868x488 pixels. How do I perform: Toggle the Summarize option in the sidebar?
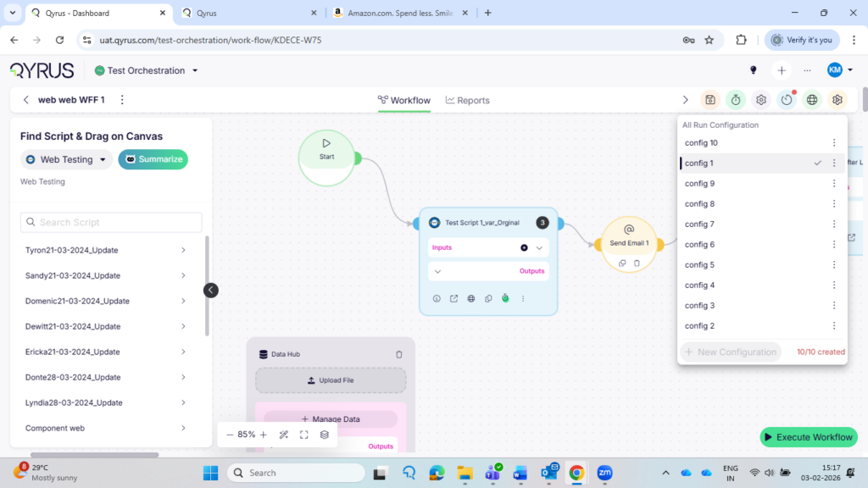(x=153, y=159)
